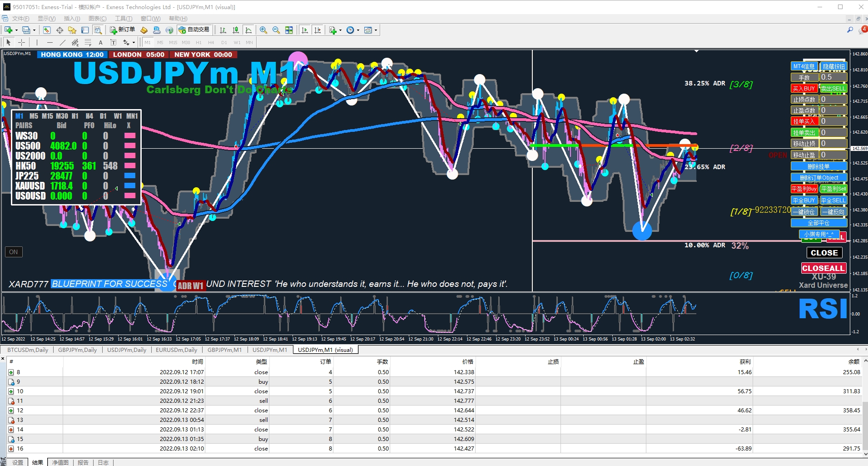Open the 插入(I) Insert menu

coord(72,19)
